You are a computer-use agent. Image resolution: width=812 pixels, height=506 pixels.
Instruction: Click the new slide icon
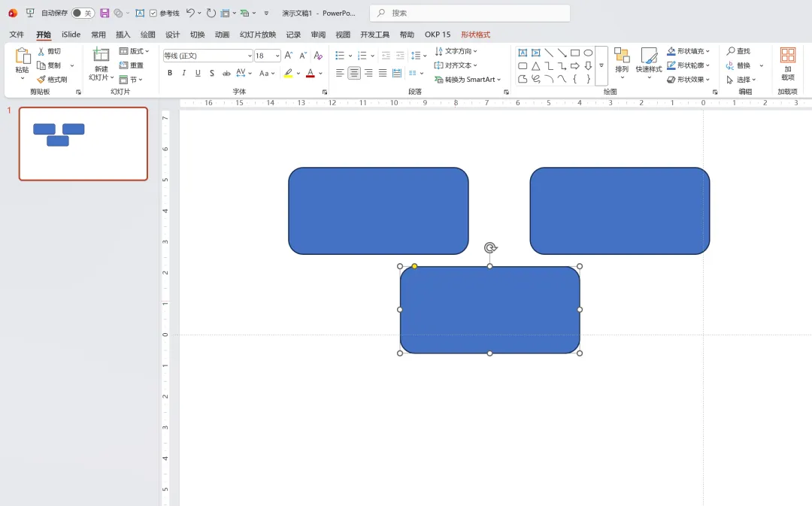(x=101, y=54)
